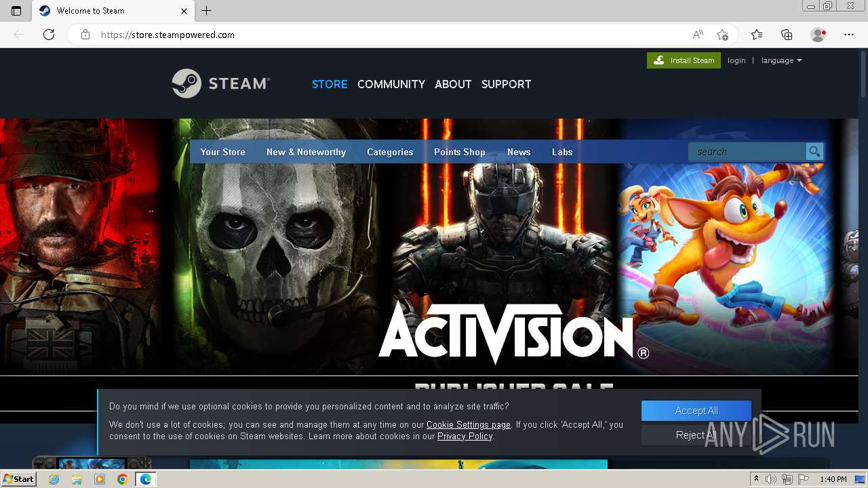Launch Google Chrome from the taskbar
This screenshot has width=868, height=488.
point(122,479)
